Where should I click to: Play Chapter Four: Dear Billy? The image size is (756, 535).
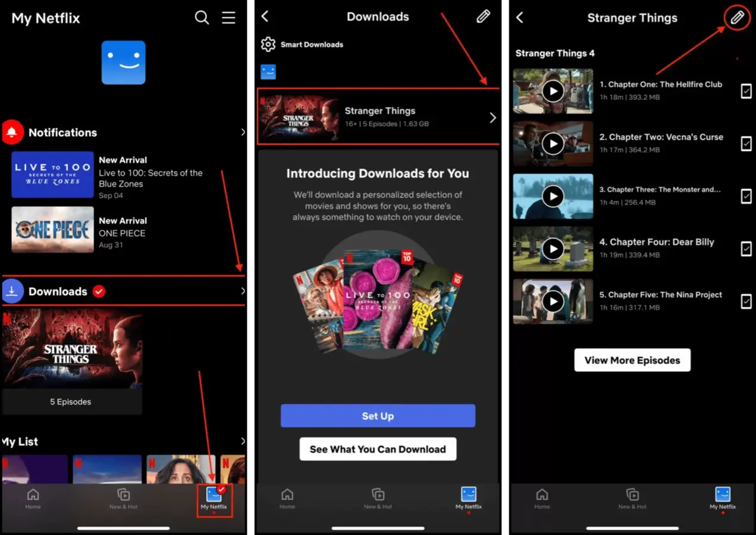(553, 248)
